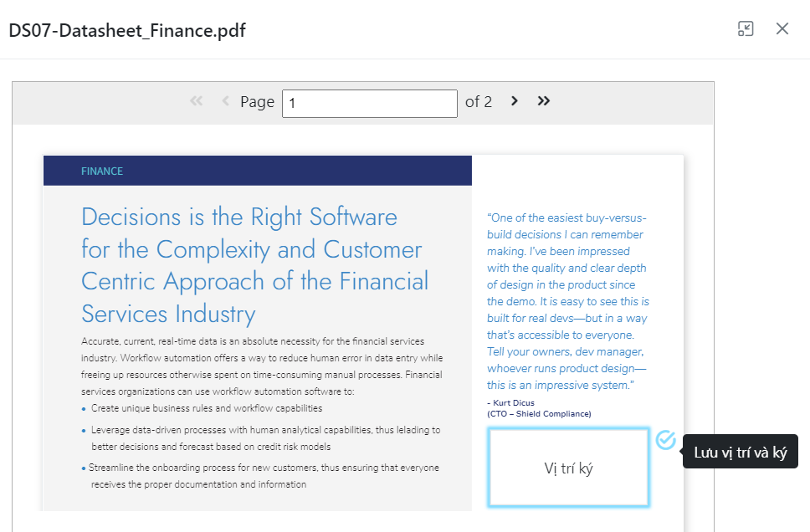Viewport: 810px width, 532px height.
Task: Click the 'of 2' page count label
Action: click(x=479, y=102)
